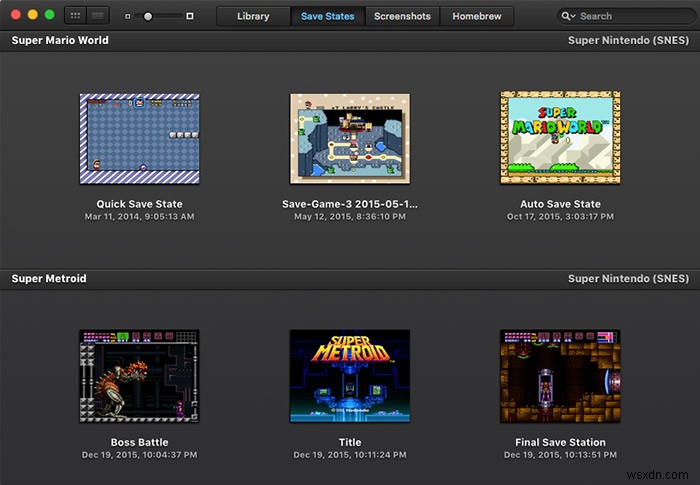
Task: Click the small thumbnail size icon
Action: point(127,17)
